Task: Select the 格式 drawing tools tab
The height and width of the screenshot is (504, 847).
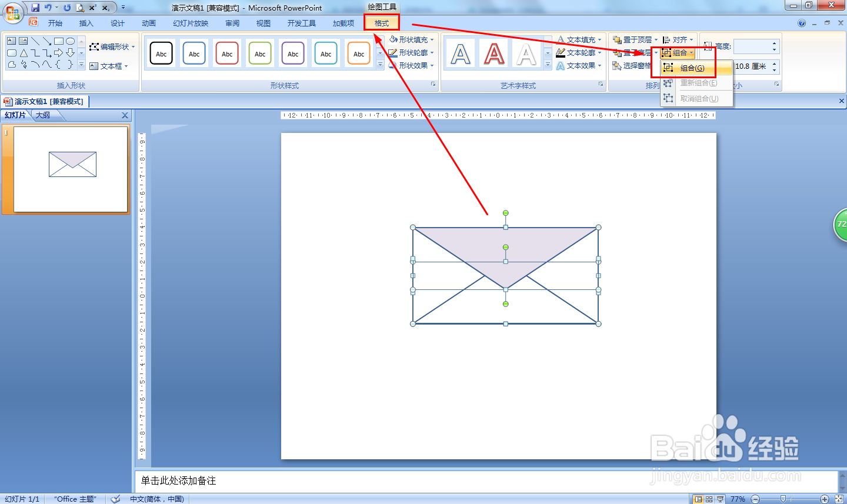Action: point(382,23)
